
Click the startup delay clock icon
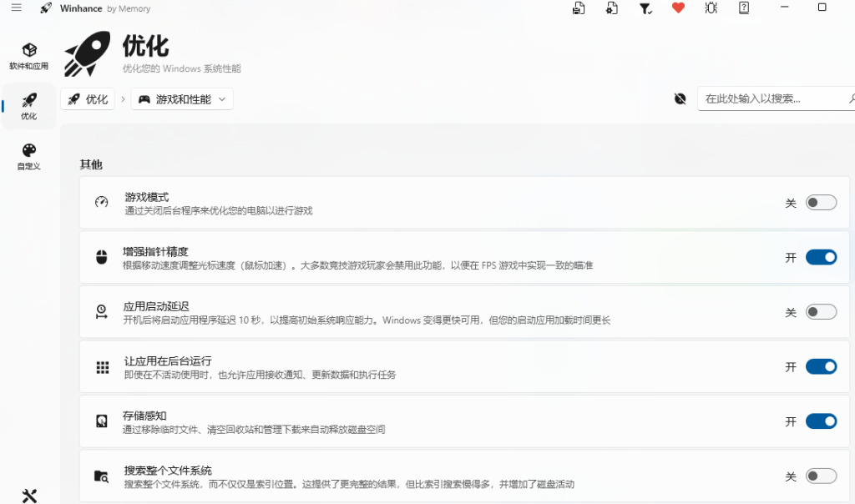click(101, 312)
